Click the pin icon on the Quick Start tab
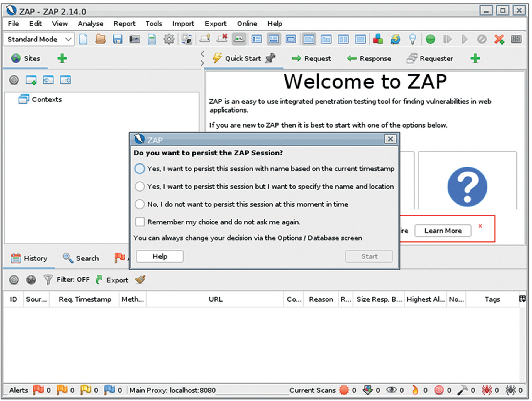532x401 pixels. click(270, 58)
